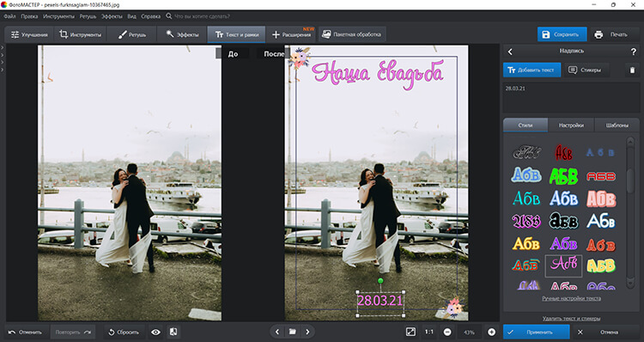Zoom in with the plus icon

click(491, 333)
